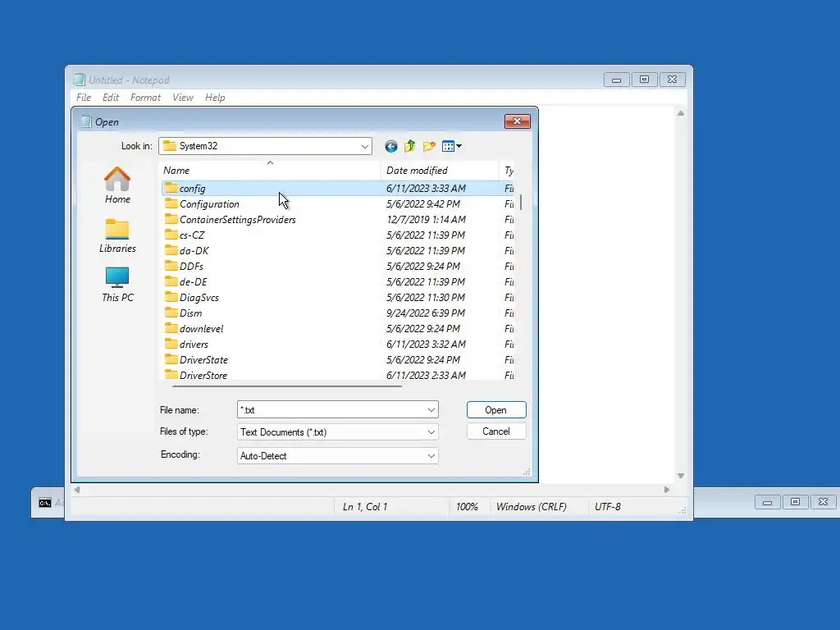Image resolution: width=840 pixels, height=630 pixels.
Task: Go back using the blue arrow icon
Action: tap(391, 146)
